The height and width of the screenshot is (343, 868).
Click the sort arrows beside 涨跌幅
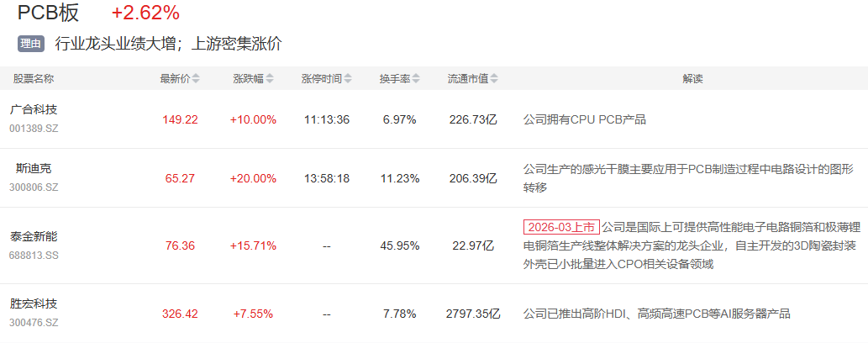(x=269, y=79)
